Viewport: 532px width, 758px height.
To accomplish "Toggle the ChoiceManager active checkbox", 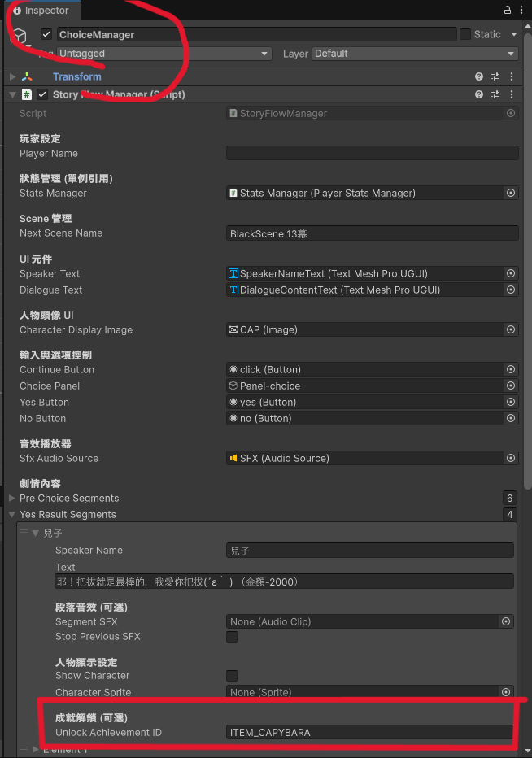I will tap(46, 34).
